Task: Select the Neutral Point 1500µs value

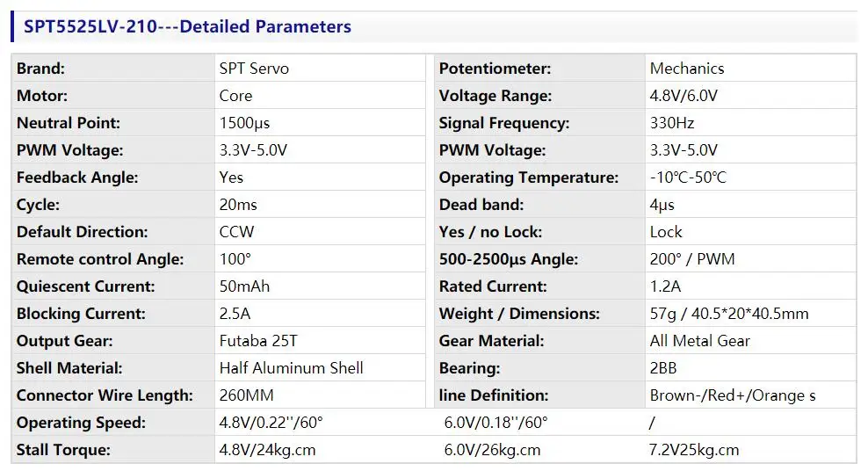Action: tap(245, 123)
